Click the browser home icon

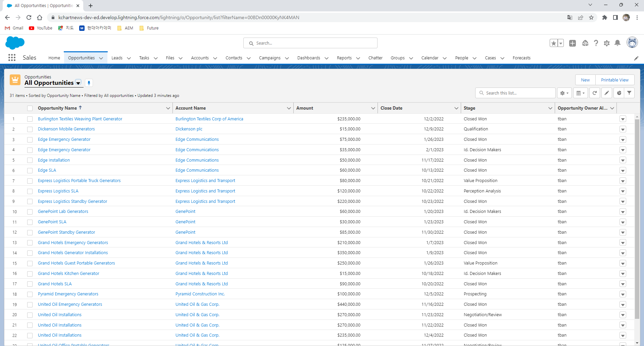tap(40, 17)
